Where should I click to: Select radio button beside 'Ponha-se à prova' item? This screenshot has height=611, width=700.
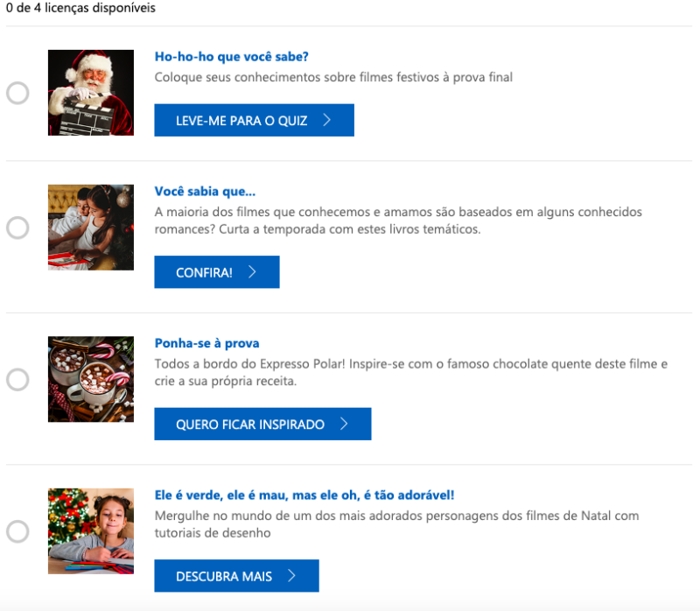pyautogui.click(x=17, y=380)
